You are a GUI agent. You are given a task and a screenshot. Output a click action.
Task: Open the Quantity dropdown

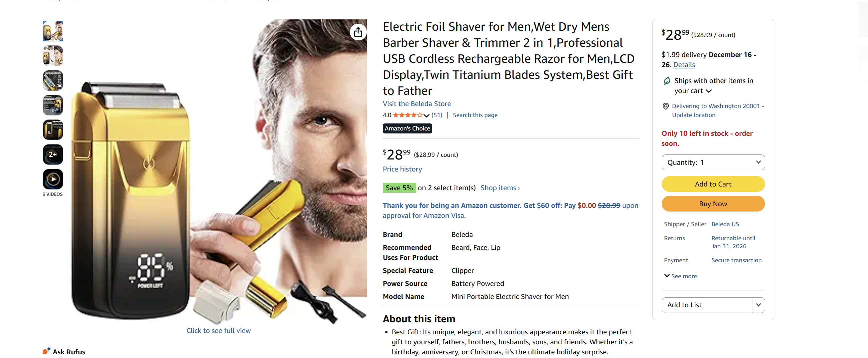tap(713, 162)
